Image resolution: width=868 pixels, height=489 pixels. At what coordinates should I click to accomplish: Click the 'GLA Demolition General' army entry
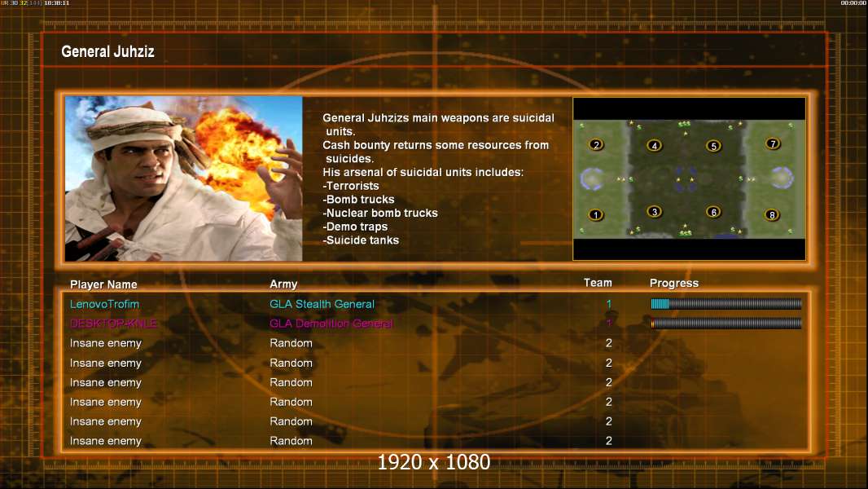point(331,324)
